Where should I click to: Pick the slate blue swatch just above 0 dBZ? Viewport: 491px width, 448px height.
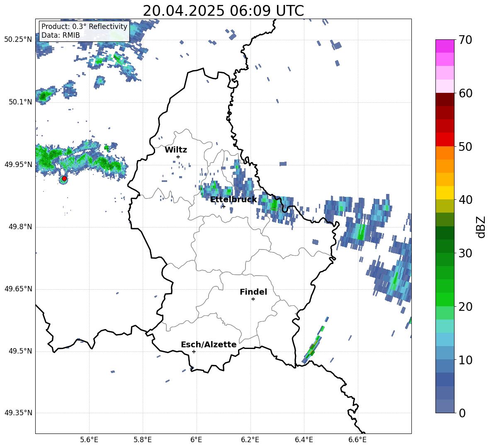pyautogui.click(x=445, y=406)
